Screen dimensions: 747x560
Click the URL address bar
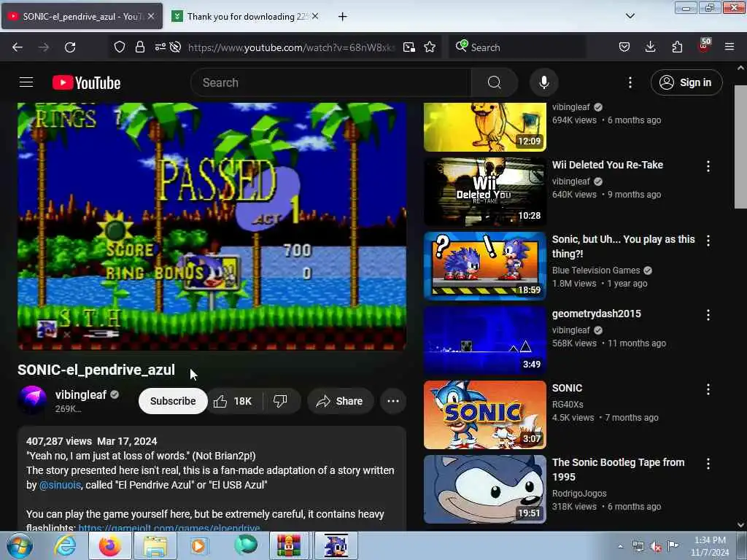290,47
